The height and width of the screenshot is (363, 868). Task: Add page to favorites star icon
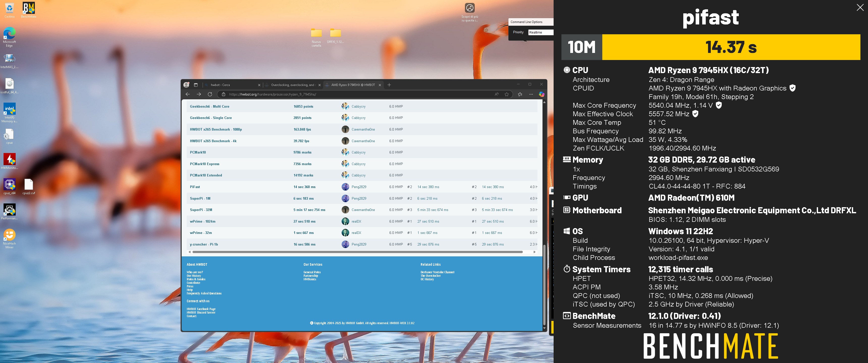[506, 94]
